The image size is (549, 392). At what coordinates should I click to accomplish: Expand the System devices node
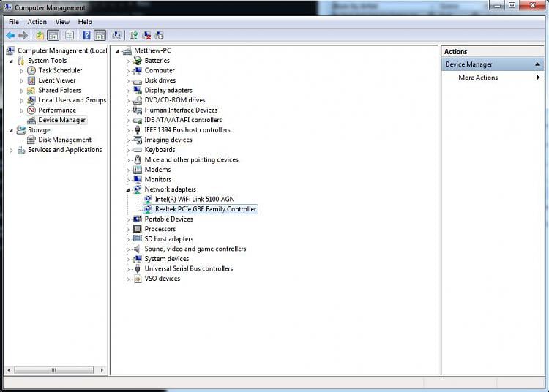point(128,260)
